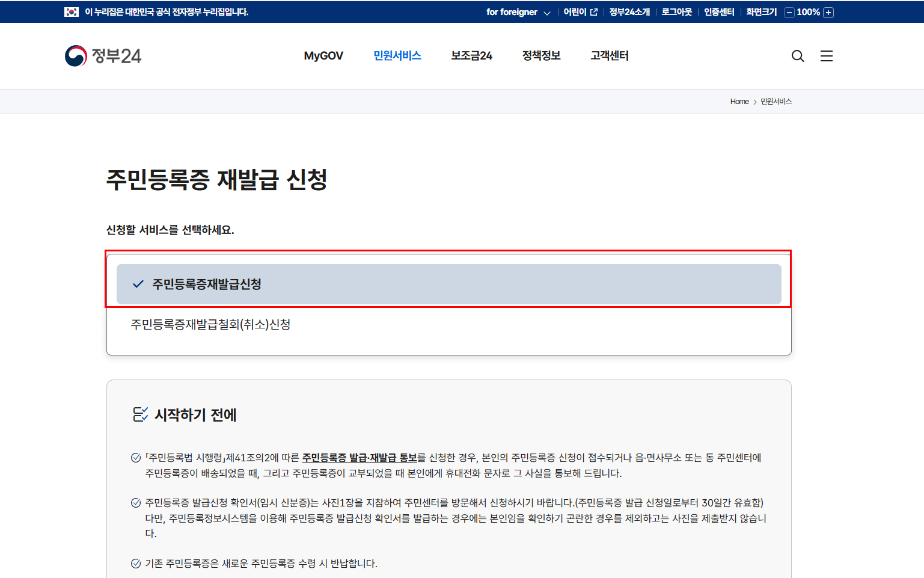Image resolution: width=924 pixels, height=578 pixels.
Task: Click the checklist icon beside 시작하기 전에
Action: (140, 414)
